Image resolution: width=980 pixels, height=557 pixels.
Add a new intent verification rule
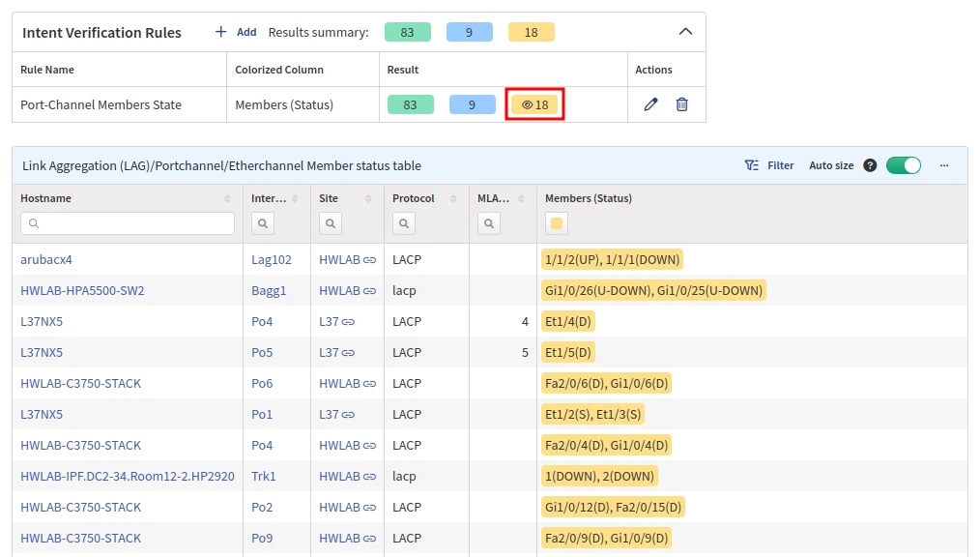236,32
